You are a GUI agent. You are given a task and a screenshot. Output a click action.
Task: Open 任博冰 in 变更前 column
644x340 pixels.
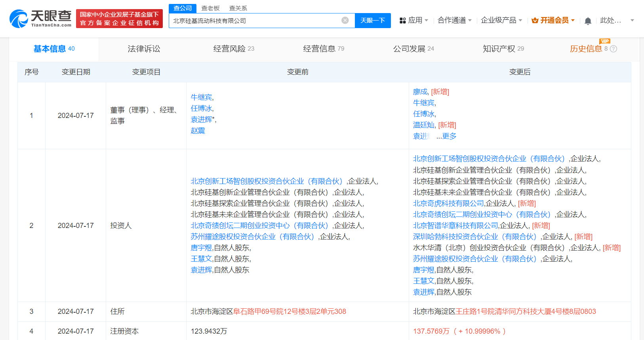pyautogui.click(x=201, y=108)
